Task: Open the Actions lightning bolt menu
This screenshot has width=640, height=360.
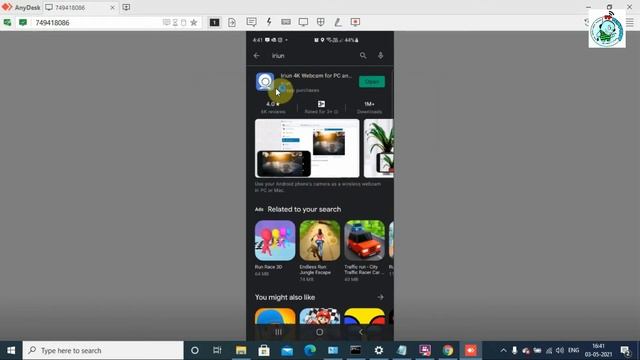Action: (x=269, y=22)
